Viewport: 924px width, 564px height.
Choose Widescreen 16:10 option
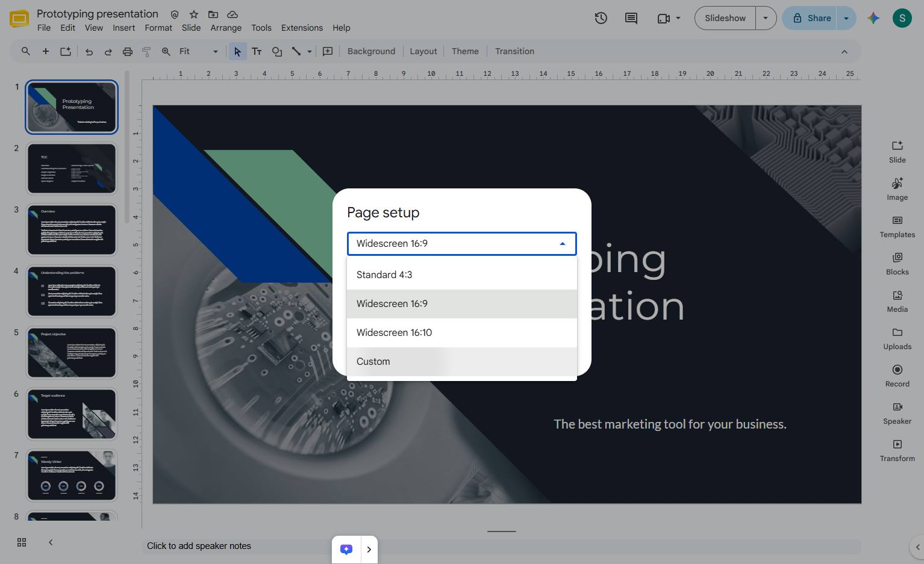[x=462, y=333]
